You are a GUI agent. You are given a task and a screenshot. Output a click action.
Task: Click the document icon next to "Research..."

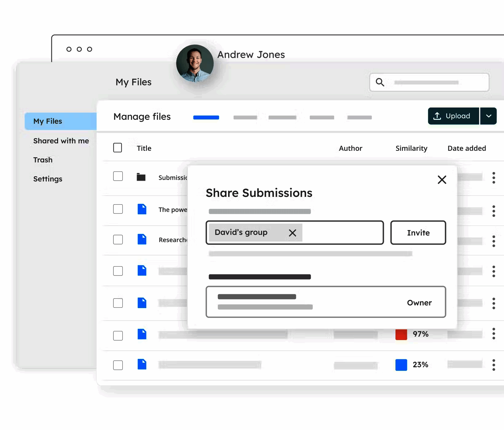(x=142, y=240)
